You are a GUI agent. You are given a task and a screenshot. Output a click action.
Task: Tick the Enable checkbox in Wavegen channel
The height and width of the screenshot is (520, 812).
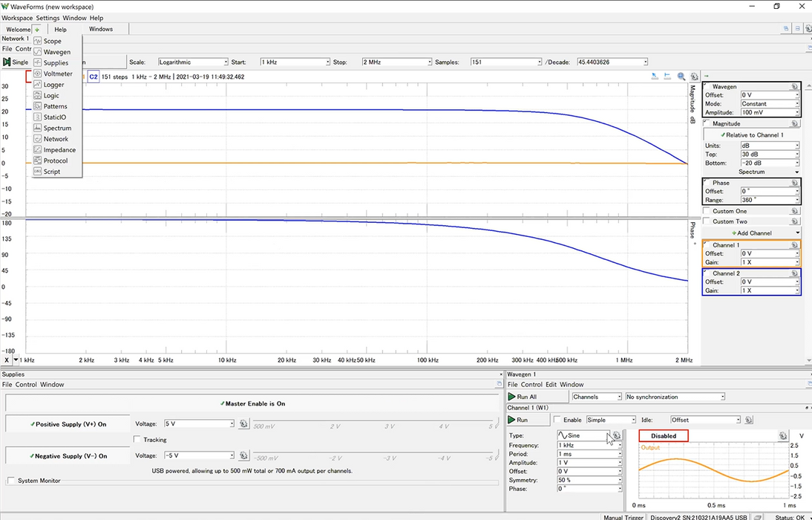pos(557,420)
